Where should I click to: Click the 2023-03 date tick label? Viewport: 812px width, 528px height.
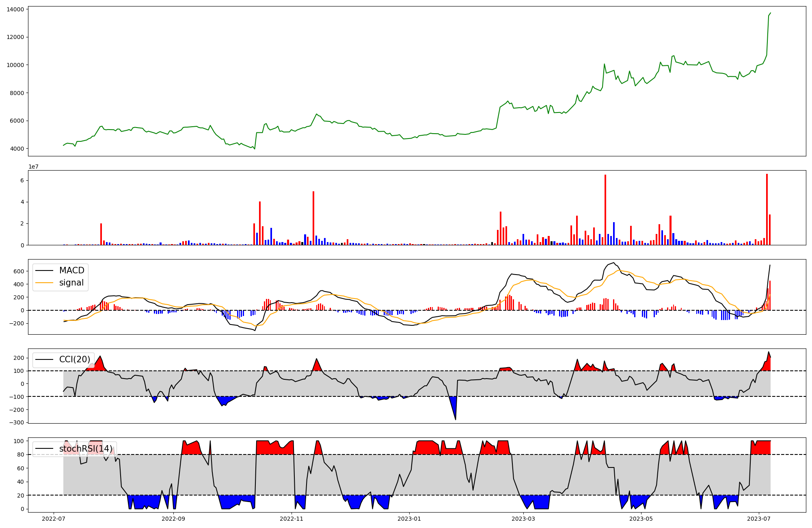click(523, 519)
